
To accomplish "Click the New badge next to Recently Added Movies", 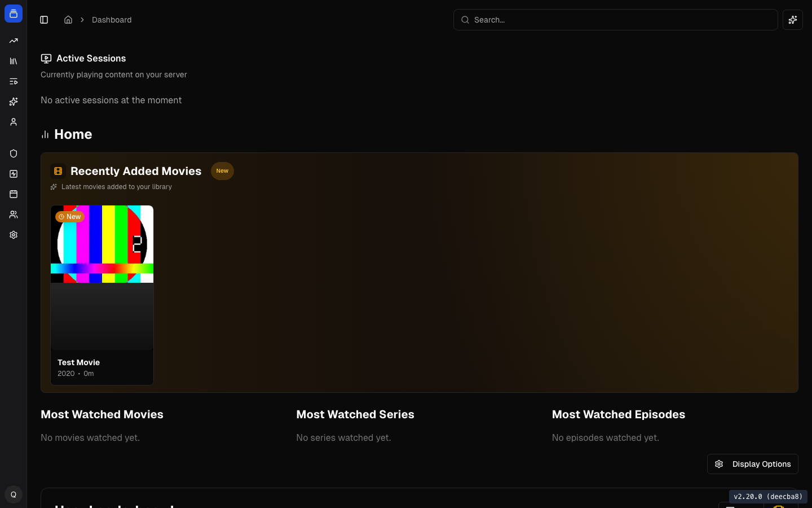I will [222, 171].
